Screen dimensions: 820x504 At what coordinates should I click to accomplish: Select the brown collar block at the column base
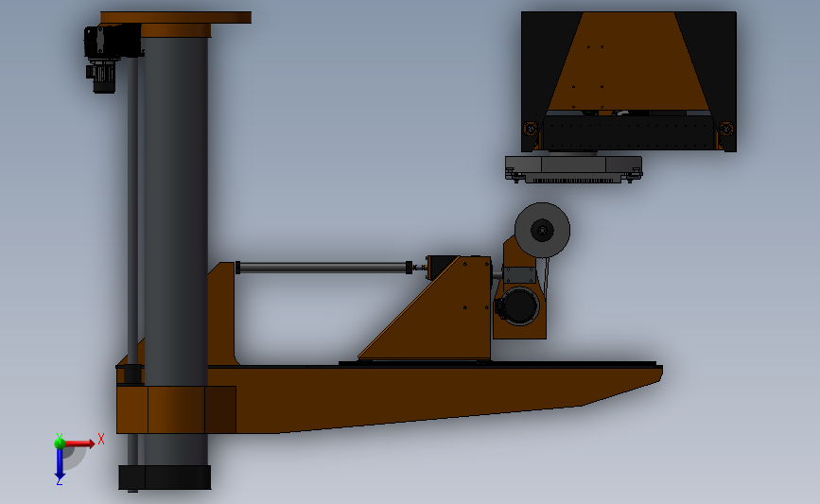[x=176, y=409]
